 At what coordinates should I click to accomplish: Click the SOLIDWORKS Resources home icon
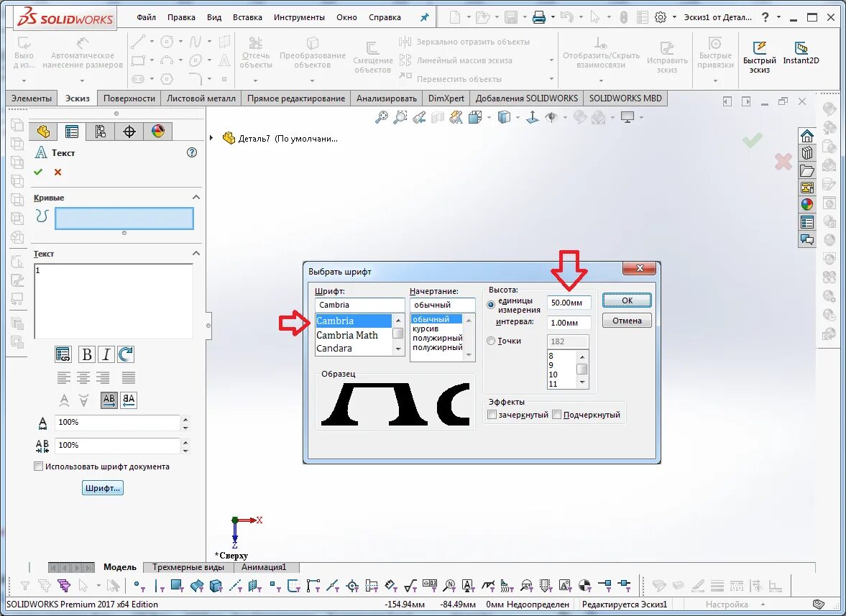click(806, 135)
